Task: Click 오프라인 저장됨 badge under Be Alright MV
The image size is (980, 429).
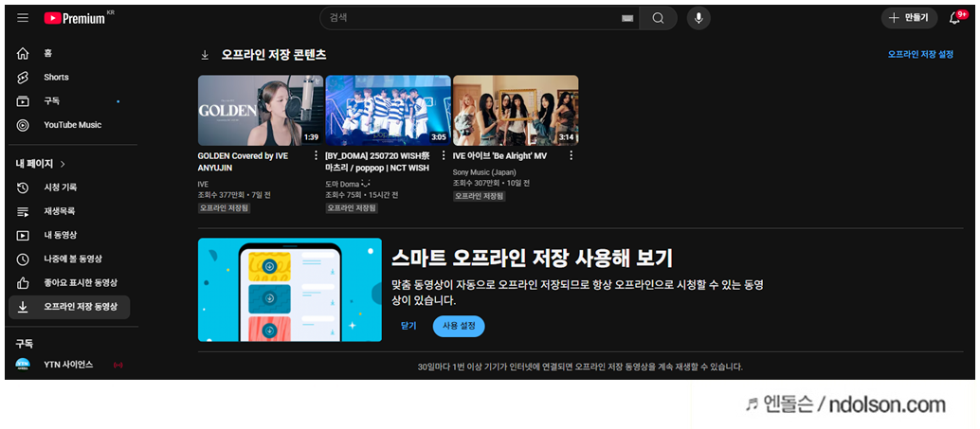Action: (x=480, y=196)
